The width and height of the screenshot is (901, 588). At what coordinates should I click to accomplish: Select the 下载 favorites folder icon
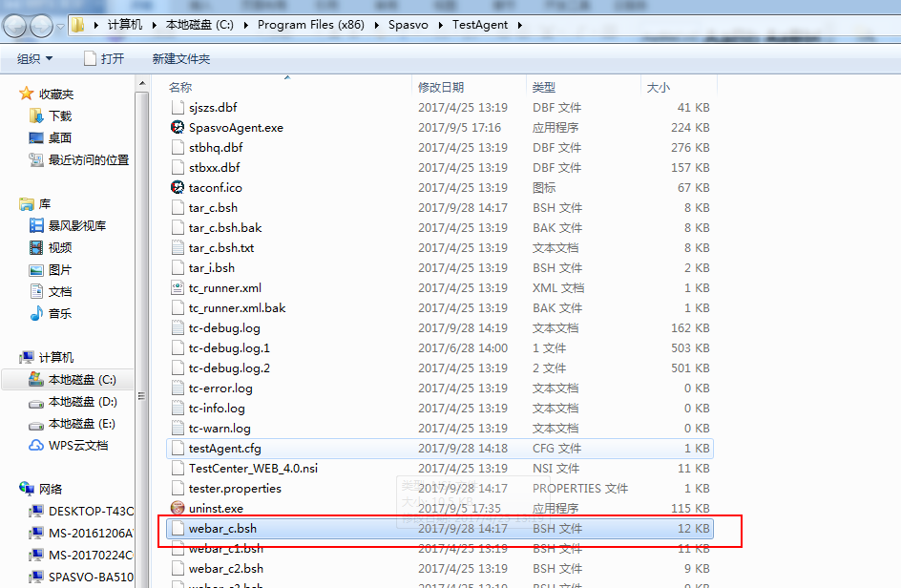tap(36, 115)
